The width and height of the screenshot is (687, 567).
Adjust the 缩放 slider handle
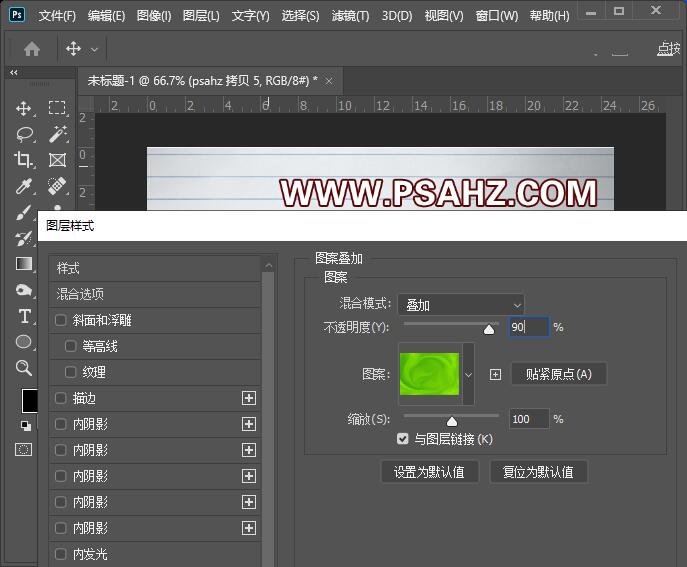tap(452, 421)
